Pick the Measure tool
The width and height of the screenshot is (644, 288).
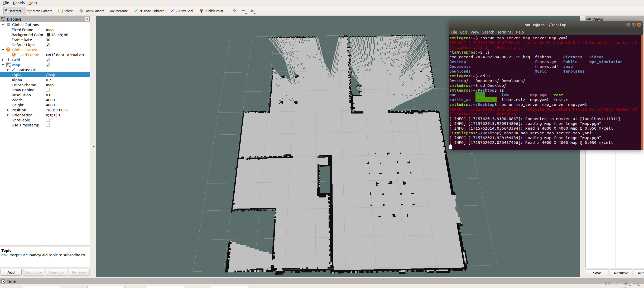coord(119,11)
